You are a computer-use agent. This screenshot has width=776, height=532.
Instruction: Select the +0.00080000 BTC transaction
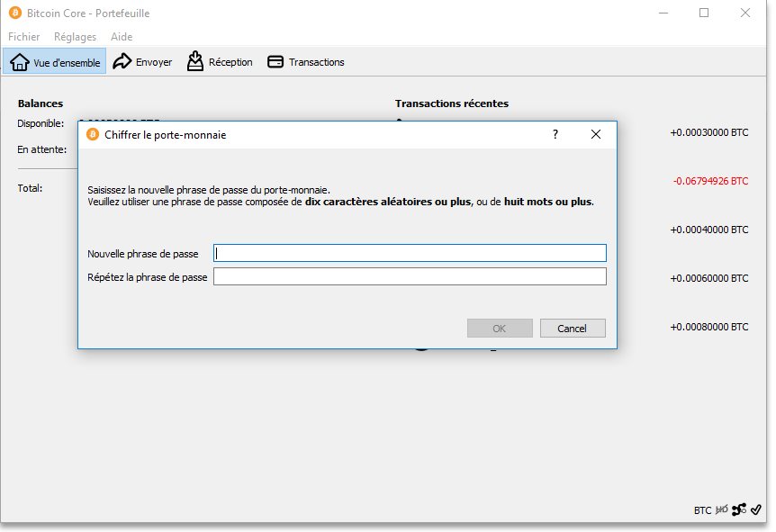click(708, 327)
